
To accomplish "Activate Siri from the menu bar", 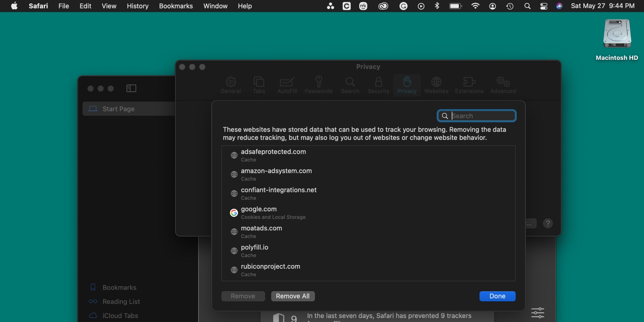I will (x=559, y=6).
